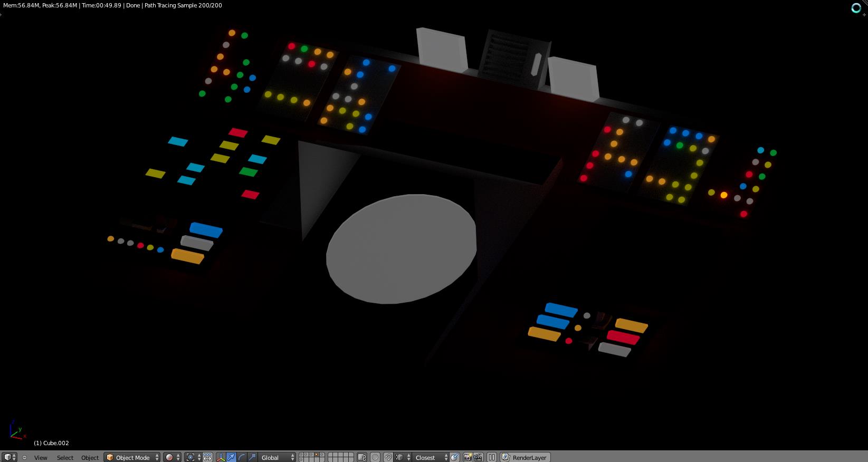Image resolution: width=868 pixels, height=462 pixels.
Task: Toggle the 3D manipulator axes icon
Action: 221,457
